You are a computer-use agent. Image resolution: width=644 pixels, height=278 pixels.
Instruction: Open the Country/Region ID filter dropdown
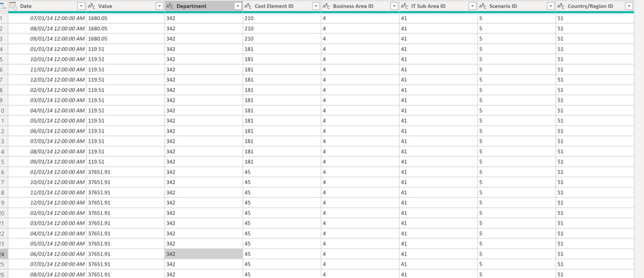[629, 6]
